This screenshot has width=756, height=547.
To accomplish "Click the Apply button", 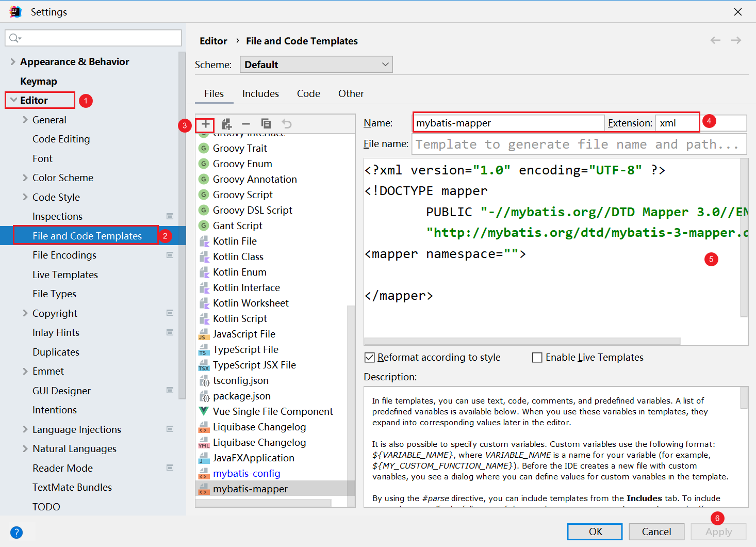I will (x=718, y=532).
